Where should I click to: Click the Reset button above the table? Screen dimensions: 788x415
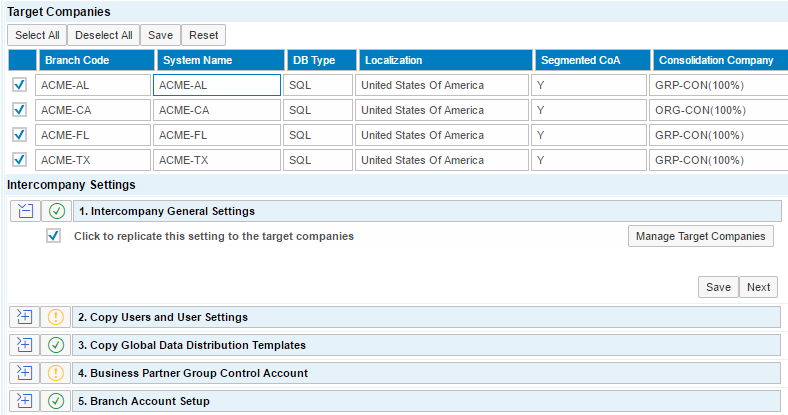click(204, 35)
